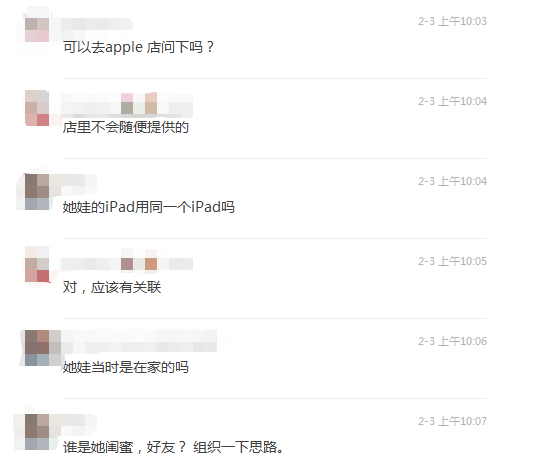Image resolution: width=542 pixels, height=463 pixels.
Task: Click the timestamp 2-3 上午10:05
Action: (x=452, y=261)
